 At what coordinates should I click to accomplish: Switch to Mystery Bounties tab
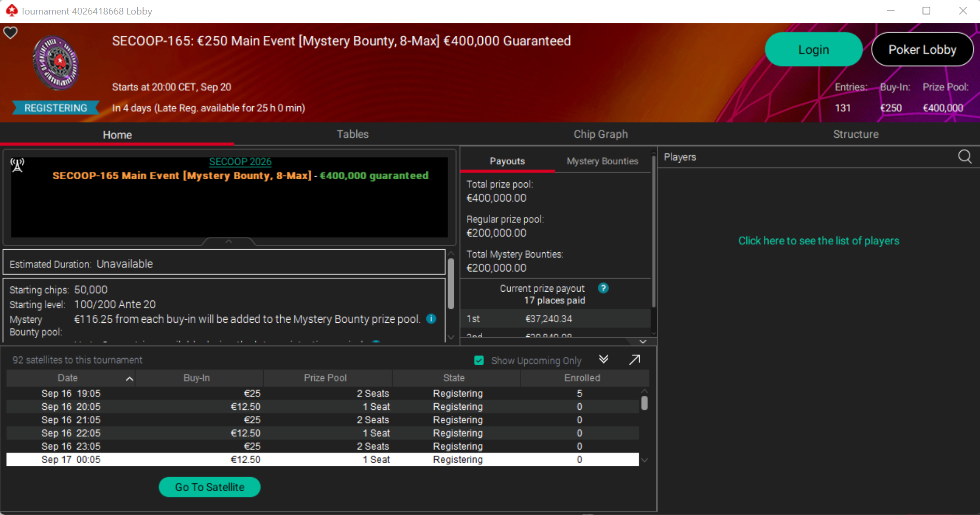click(602, 161)
